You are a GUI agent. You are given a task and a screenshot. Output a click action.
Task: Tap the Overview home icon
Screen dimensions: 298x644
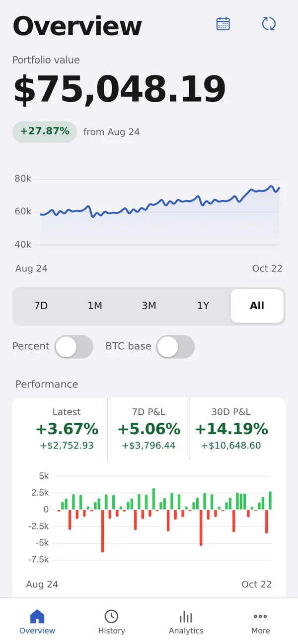point(37,617)
